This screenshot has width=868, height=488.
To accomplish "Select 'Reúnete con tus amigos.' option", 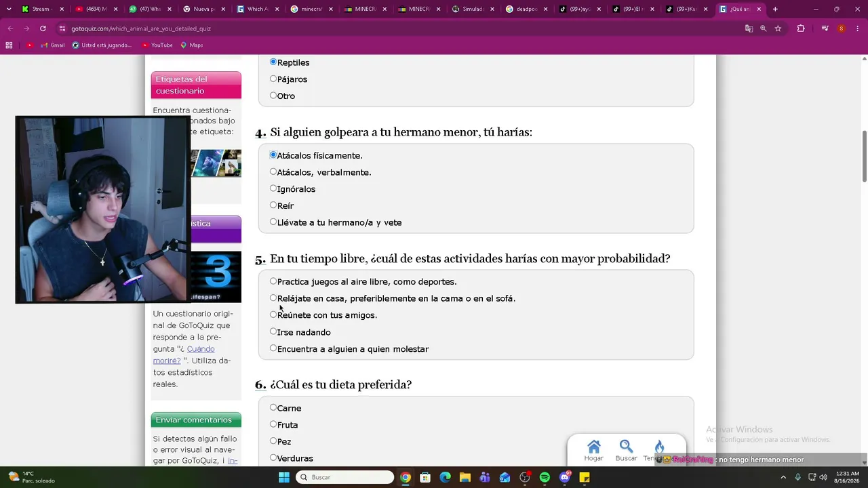I will click(x=273, y=314).
